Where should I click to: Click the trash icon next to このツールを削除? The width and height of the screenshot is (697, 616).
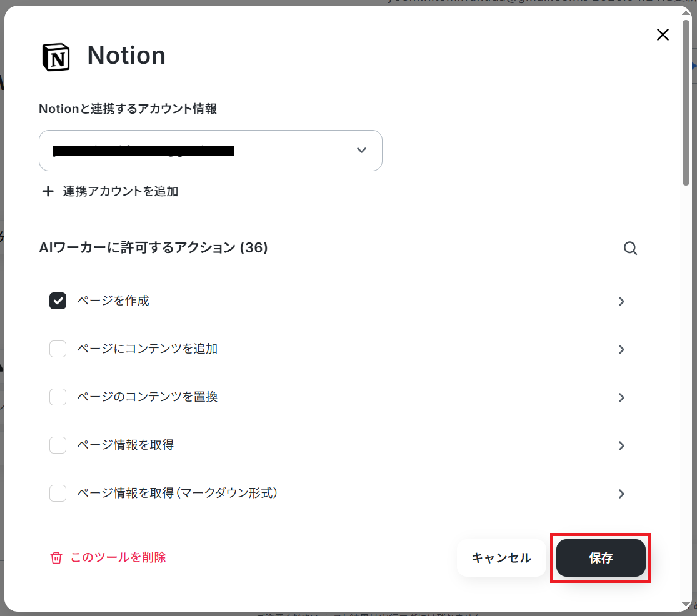[x=56, y=558]
